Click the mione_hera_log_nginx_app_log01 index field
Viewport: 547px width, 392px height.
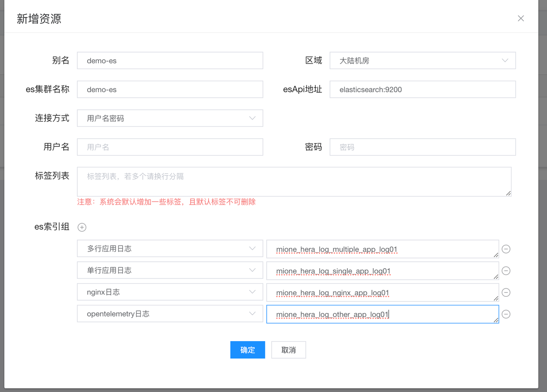pyautogui.click(x=382, y=293)
